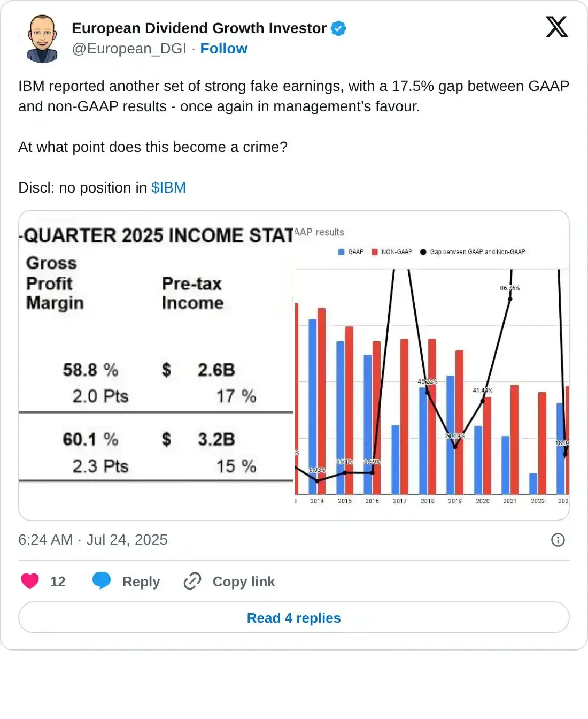Click the Copy link text
The image size is (588, 719).
pyautogui.click(x=244, y=582)
